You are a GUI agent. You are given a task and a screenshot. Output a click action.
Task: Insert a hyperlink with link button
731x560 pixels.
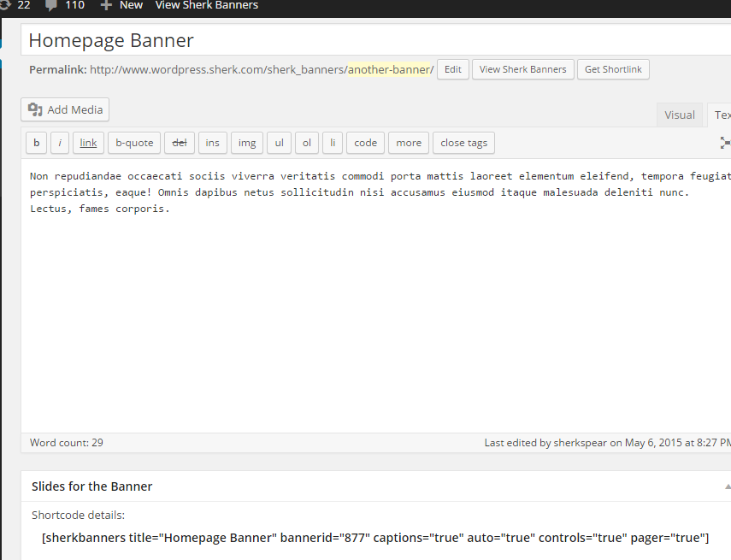coord(88,143)
